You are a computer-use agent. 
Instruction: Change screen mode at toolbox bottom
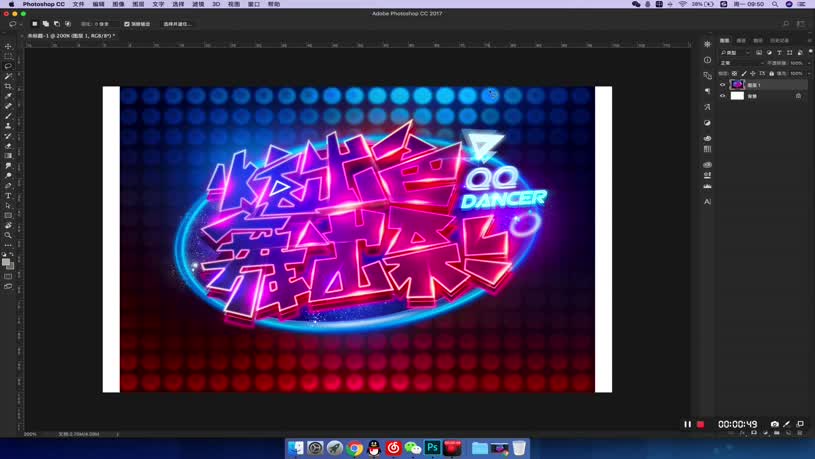point(8,286)
